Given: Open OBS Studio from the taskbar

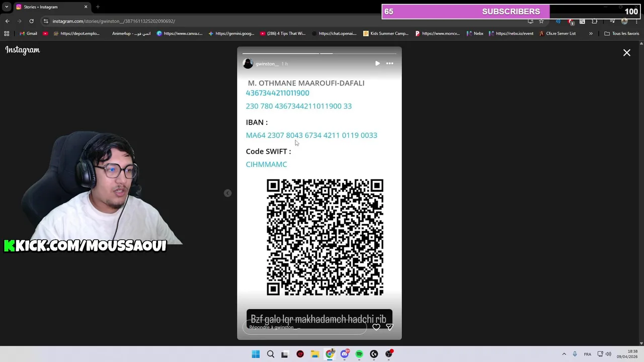Looking at the screenshot, I should point(389,354).
